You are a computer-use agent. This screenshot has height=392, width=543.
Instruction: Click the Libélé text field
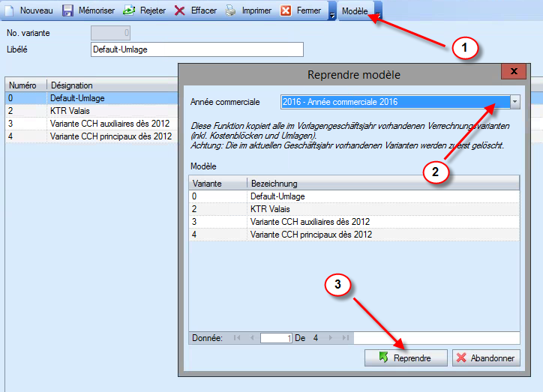pos(197,49)
